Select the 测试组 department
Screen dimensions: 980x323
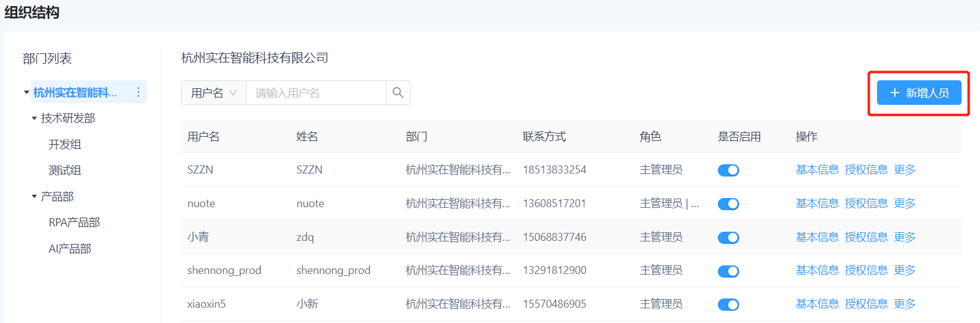(x=65, y=170)
